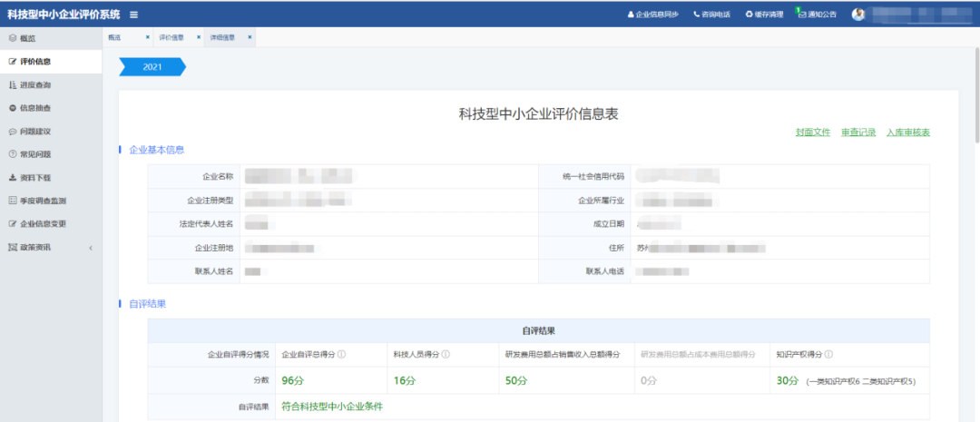Image resolution: width=980 pixels, height=422 pixels.
Task: Open 季度调查监测 in the sidebar
Action: pyautogui.click(x=51, y=201)
